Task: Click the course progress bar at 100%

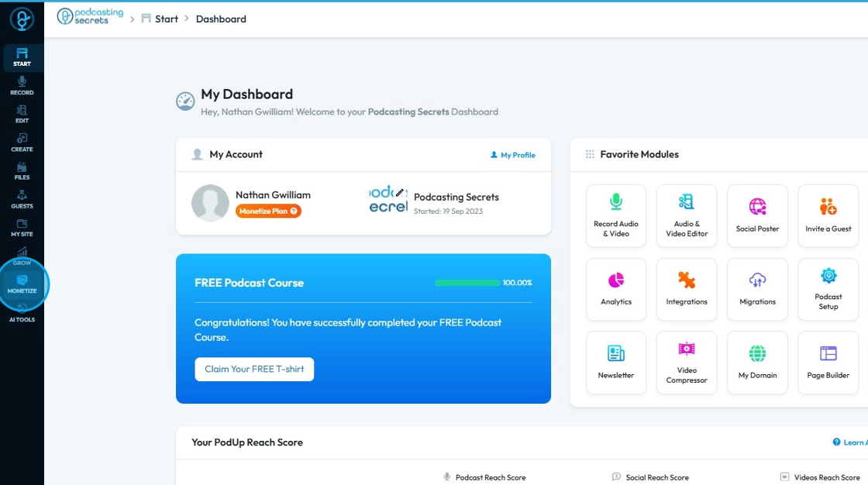Action: (x=467, y=283)
